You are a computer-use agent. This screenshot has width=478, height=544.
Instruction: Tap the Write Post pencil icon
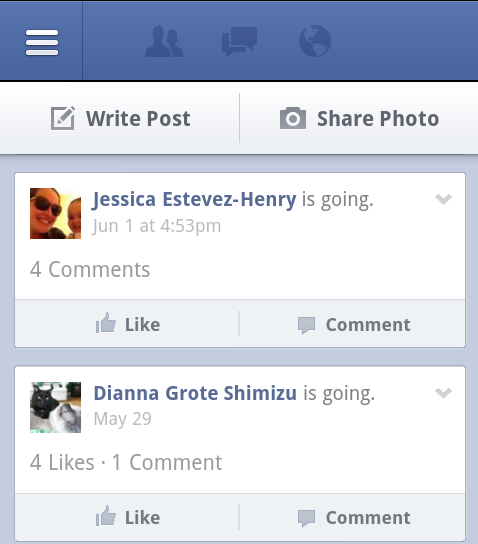[x=63, y=118]
